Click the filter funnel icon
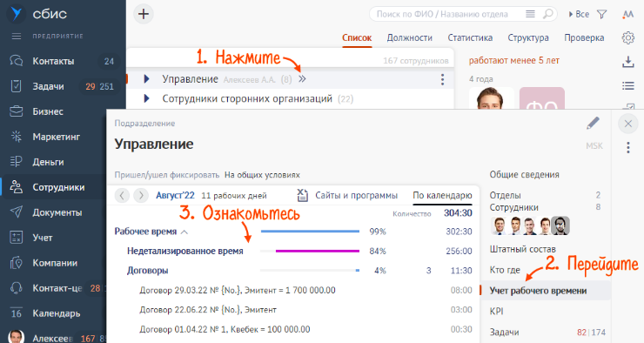 (601, 15)
